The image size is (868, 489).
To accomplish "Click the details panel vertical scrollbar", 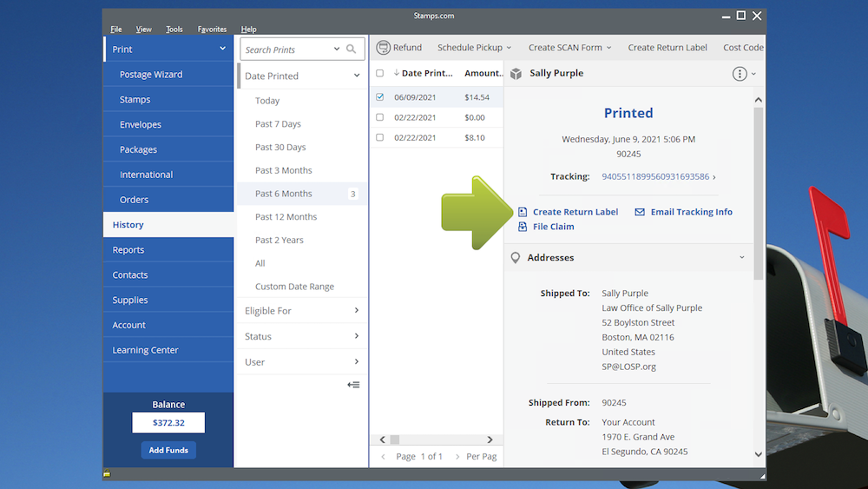I will coord(759,191).
